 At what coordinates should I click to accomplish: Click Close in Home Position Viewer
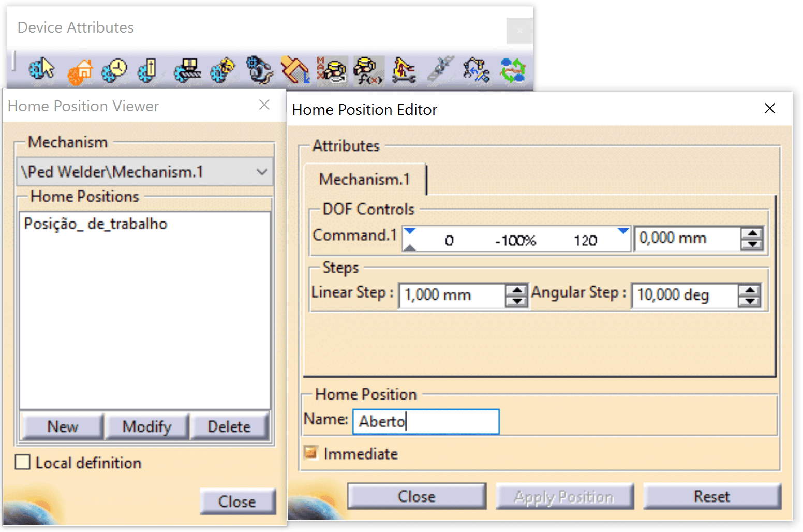(x=237, y=501)
